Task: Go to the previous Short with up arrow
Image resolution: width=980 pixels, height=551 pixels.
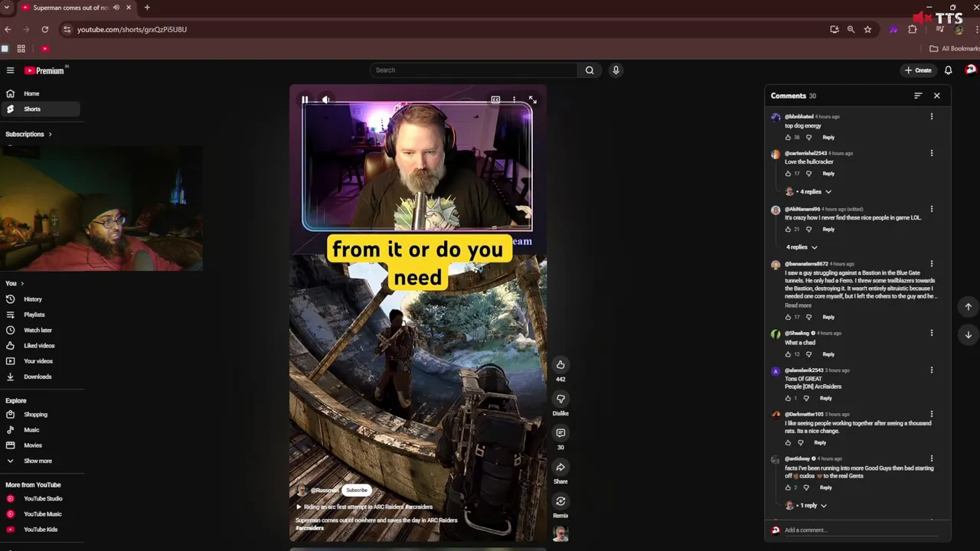Action: click(968, 307)
